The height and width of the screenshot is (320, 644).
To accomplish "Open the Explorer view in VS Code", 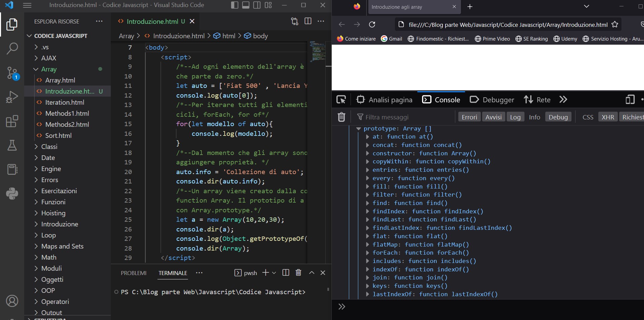I will pyautogui.click(x=12, y=24).
